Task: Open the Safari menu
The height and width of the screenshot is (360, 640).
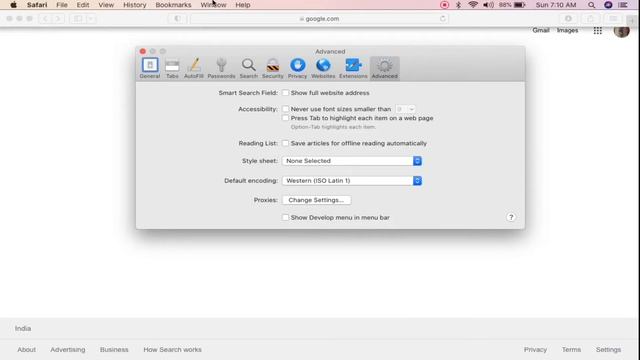Action: (37, 5)
